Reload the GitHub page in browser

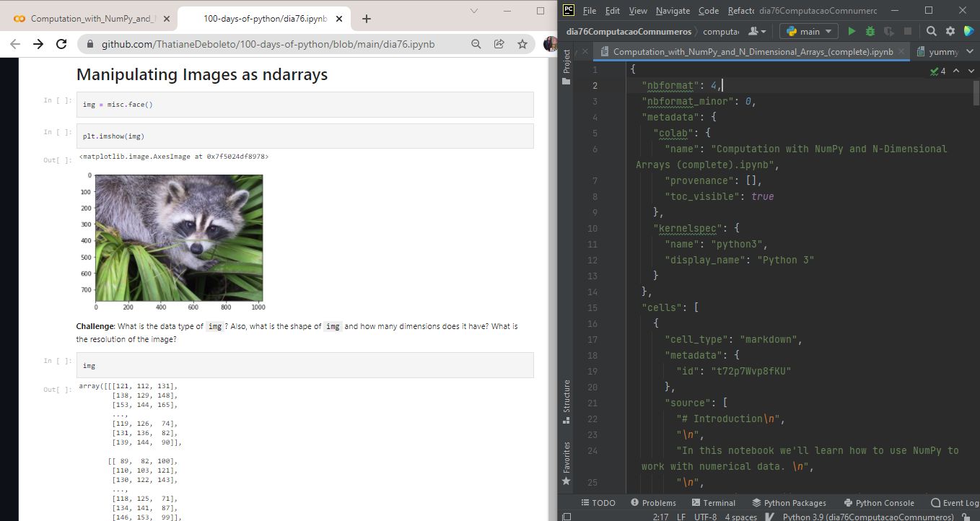point(62,44)
